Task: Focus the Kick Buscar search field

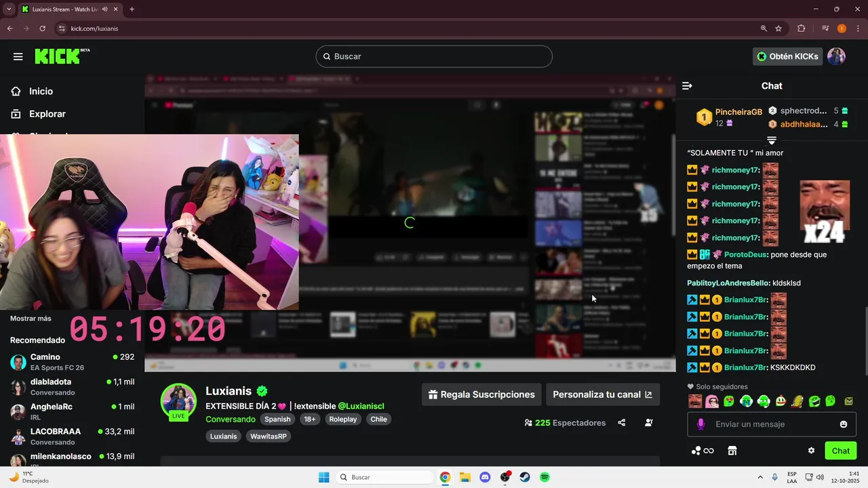Action: tap(434, 56)
